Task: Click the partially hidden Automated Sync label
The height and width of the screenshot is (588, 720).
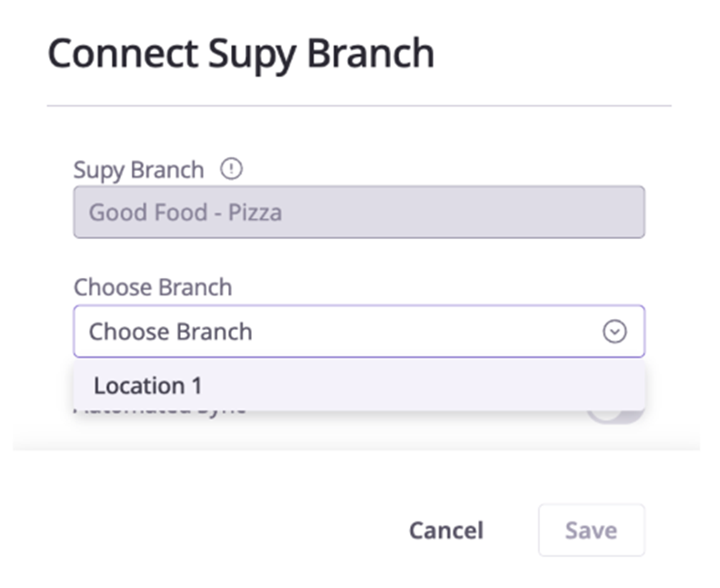Action: pyautogui.click(x=160, y=412)
